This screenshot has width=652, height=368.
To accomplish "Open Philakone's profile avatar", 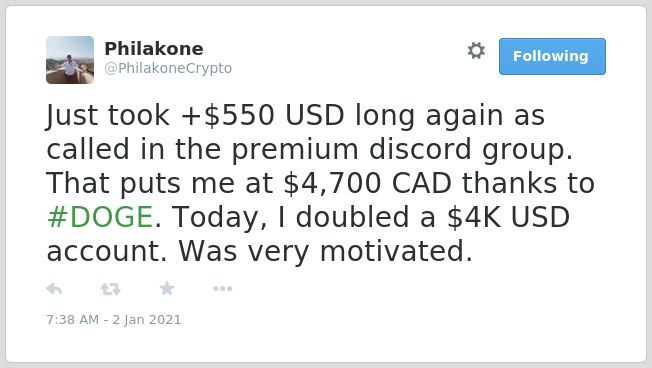I will click(70, 60).
